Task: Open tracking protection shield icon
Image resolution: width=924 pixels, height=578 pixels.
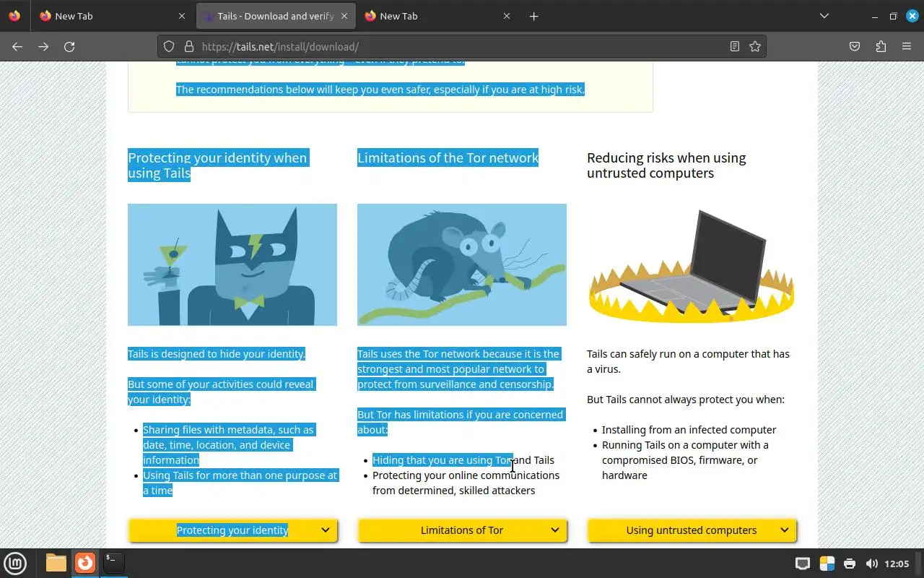Action: 169,46
